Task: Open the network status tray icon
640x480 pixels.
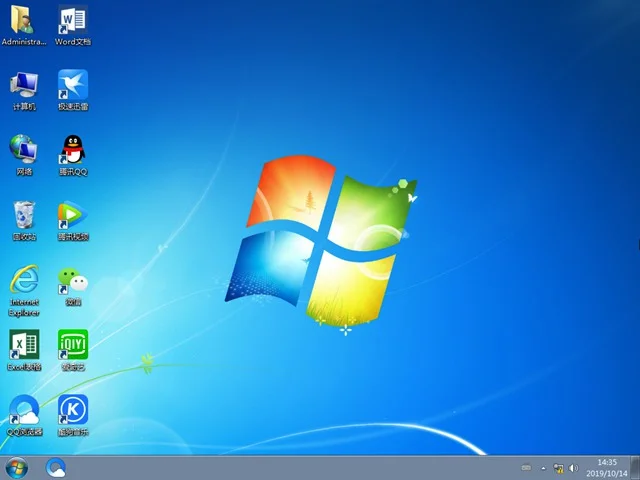Action: 558,468
